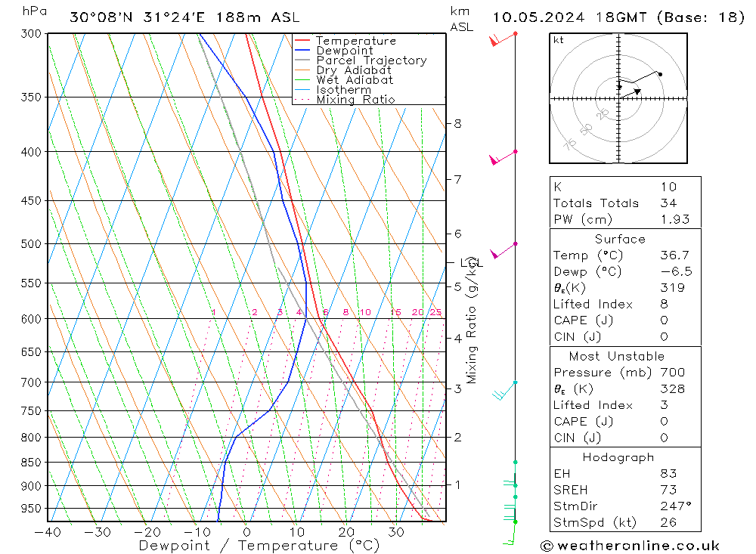Click the 'Wet Adiabat' legend entry
The height and width of the screenshot is (554, 756).
[344, 80]
